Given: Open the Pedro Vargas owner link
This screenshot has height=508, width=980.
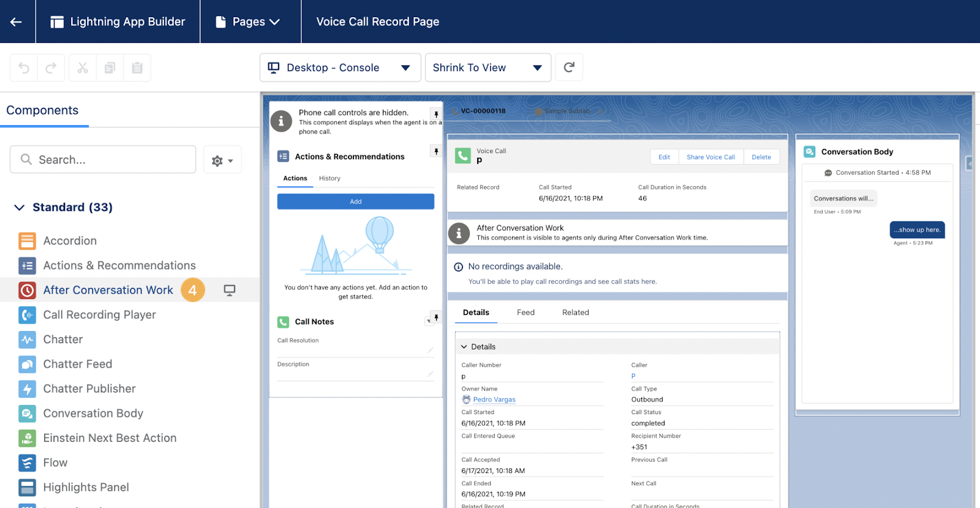Looking at the screenshot, I should (494, 400).
